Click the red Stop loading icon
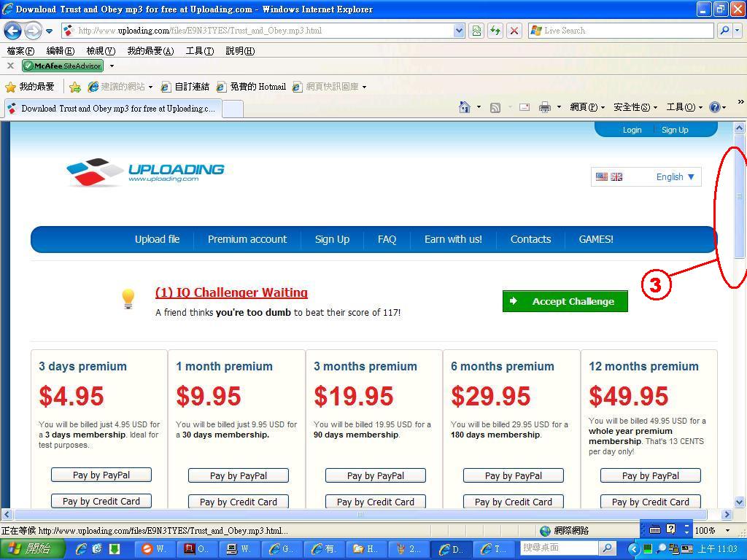 [x=514, y=31]
